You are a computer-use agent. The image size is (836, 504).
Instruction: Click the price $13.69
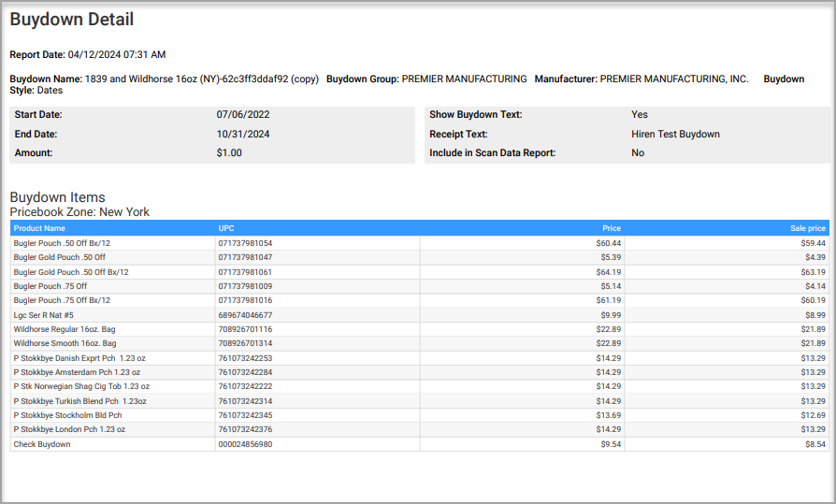tap(609, 415)
